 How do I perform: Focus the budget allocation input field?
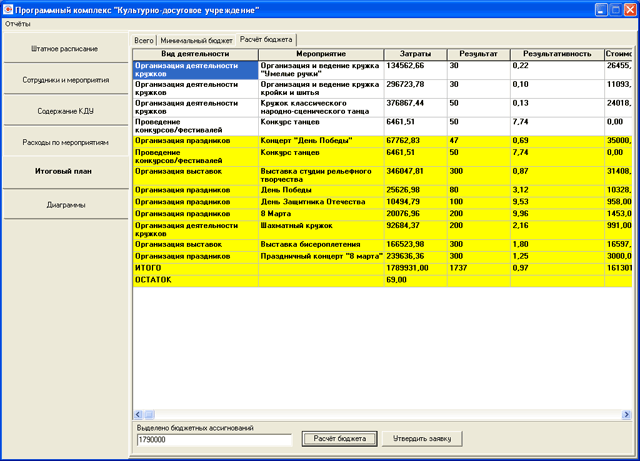tap(214, 440)
